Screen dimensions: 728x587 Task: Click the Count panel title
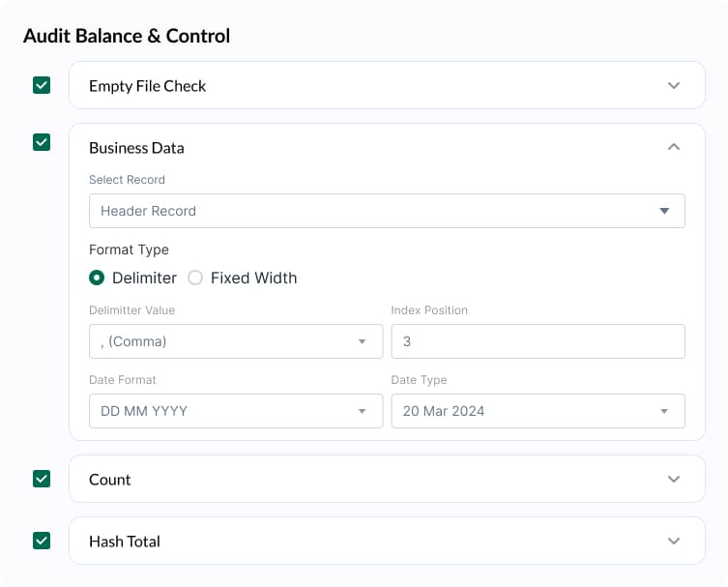tap(110, 480)
